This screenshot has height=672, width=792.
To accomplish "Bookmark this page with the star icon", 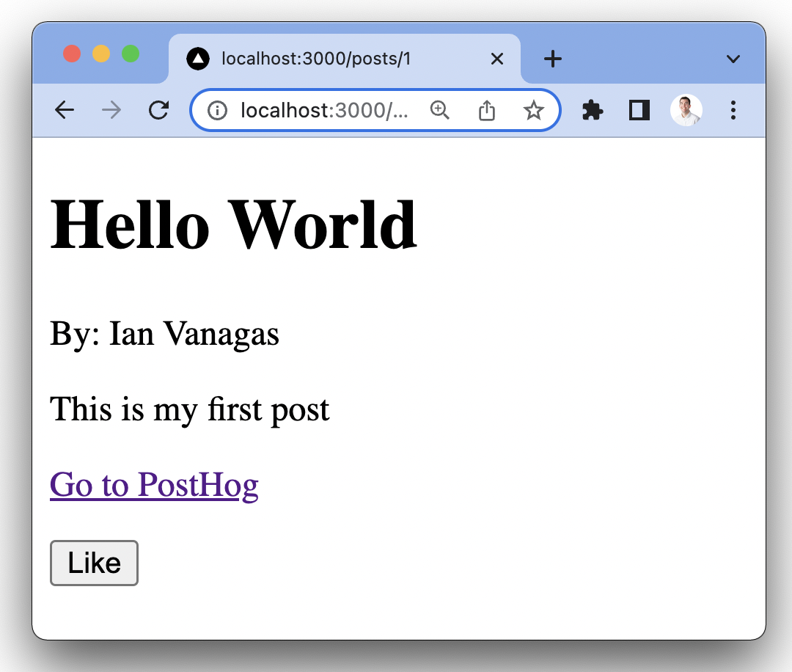I will (534, 110).
